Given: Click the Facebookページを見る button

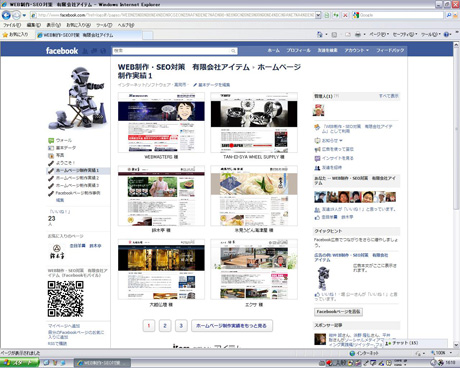Looking at the screenshot, I should pos(338,312).
